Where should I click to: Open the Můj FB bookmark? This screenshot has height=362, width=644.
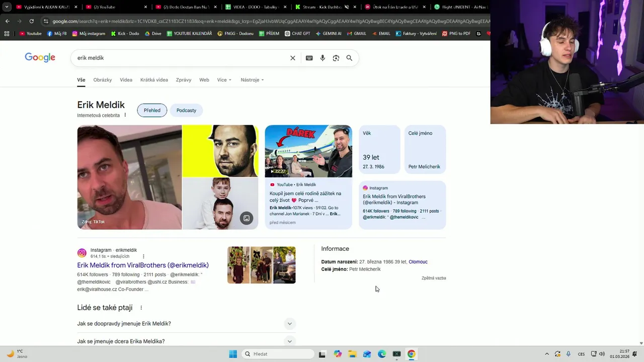57,34
